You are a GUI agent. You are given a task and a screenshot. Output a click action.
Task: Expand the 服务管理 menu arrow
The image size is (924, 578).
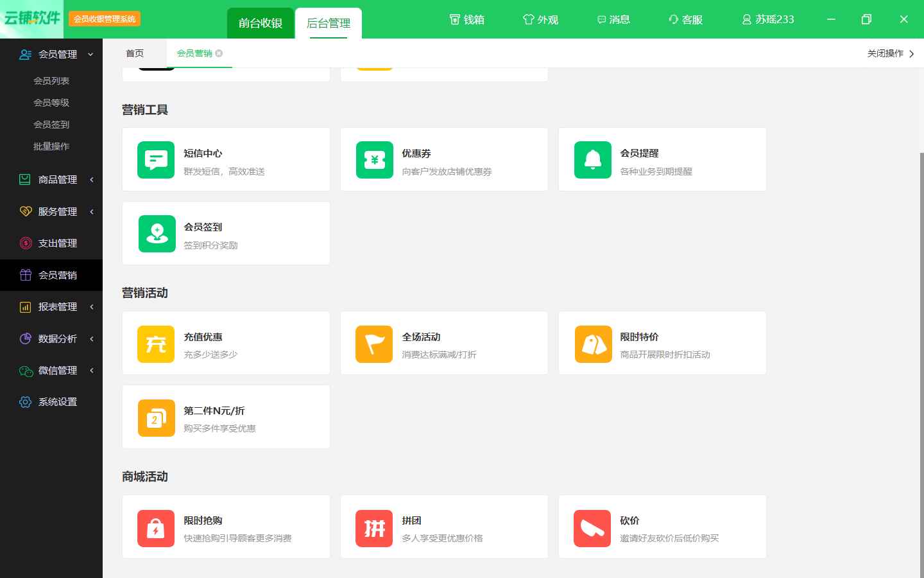coord(92,211)
